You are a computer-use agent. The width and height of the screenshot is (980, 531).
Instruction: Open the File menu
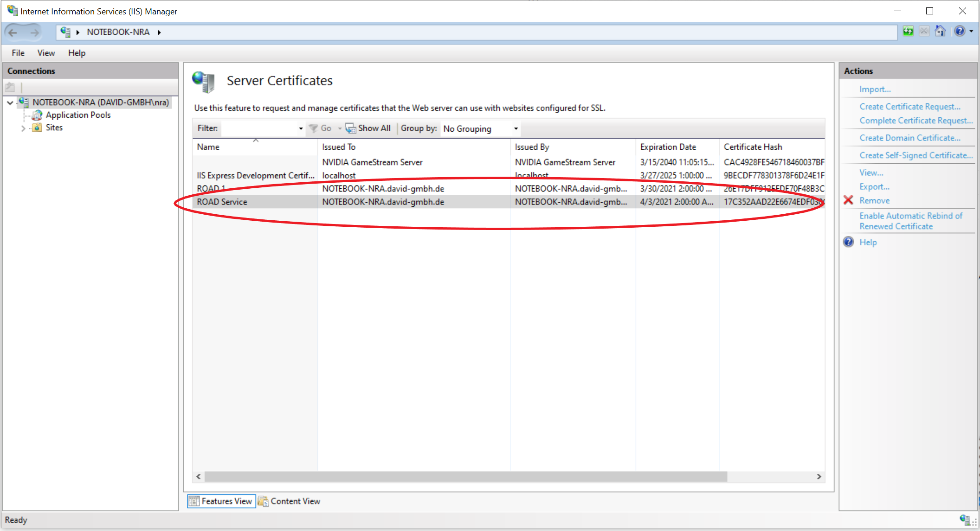[x=18, y=53]
